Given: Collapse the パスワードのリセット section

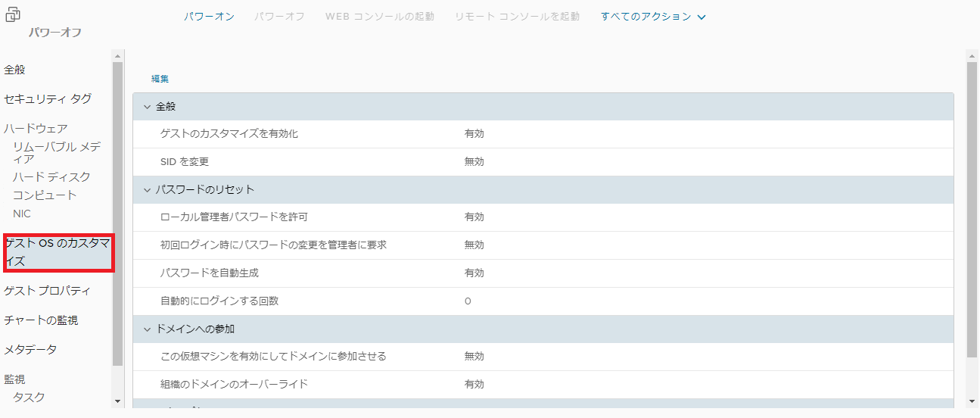Looking at the screenshot, I should tap(148, 189).
